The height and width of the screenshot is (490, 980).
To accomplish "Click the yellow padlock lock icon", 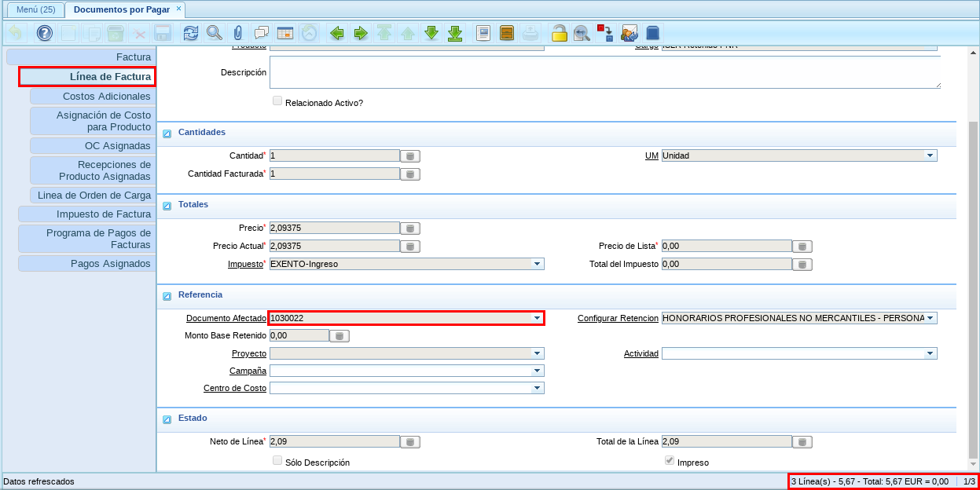I will click(559, 33).
